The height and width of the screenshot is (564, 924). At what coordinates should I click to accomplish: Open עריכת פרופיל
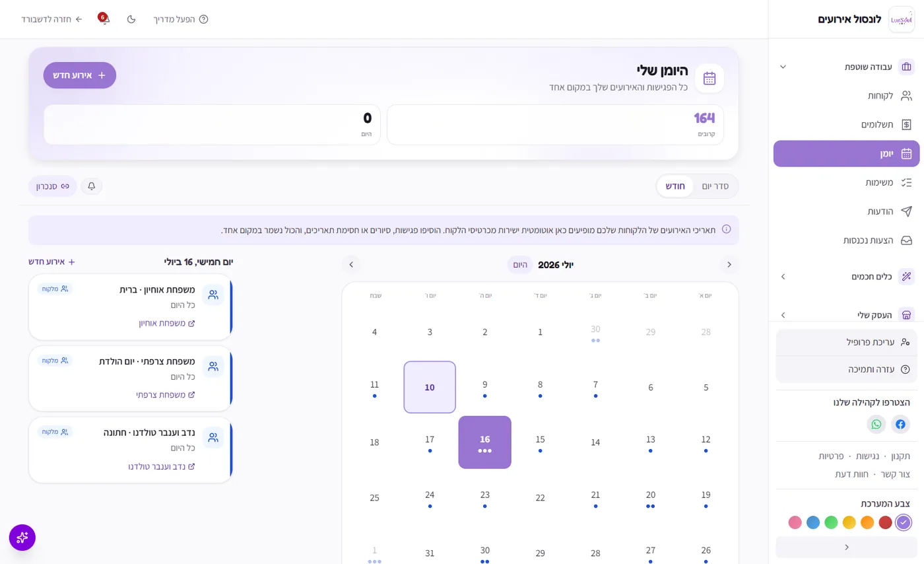point(847,342)
